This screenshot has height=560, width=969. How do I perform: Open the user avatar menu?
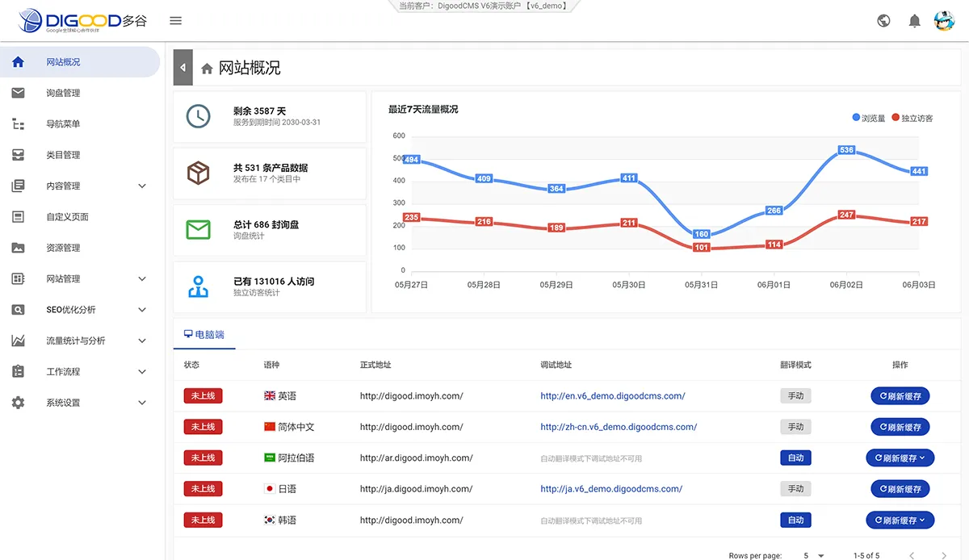coord(944,21)
